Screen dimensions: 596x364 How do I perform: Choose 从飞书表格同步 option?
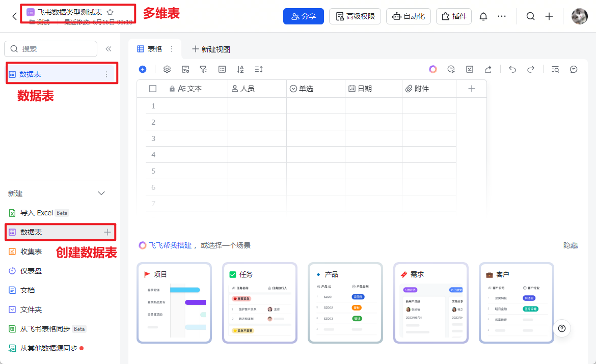click(47, 329)
